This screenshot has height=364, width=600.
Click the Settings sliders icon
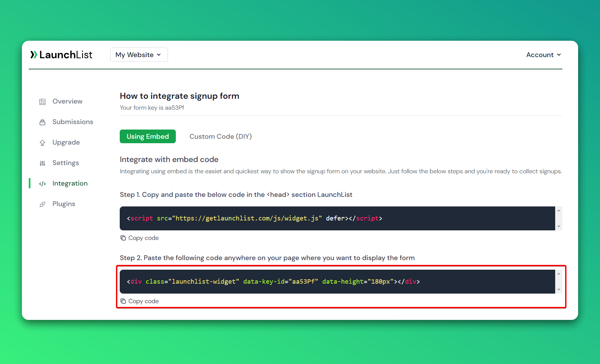click(x=42, y=163)
